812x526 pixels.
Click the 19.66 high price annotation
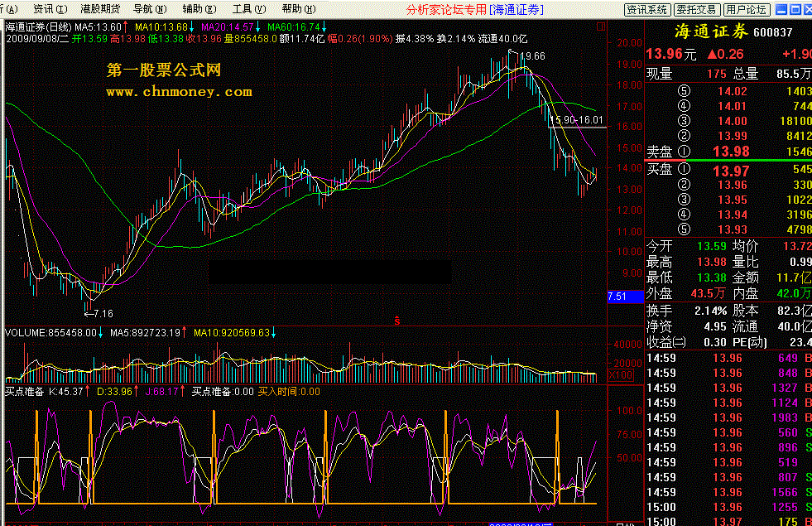coord(532,56)
